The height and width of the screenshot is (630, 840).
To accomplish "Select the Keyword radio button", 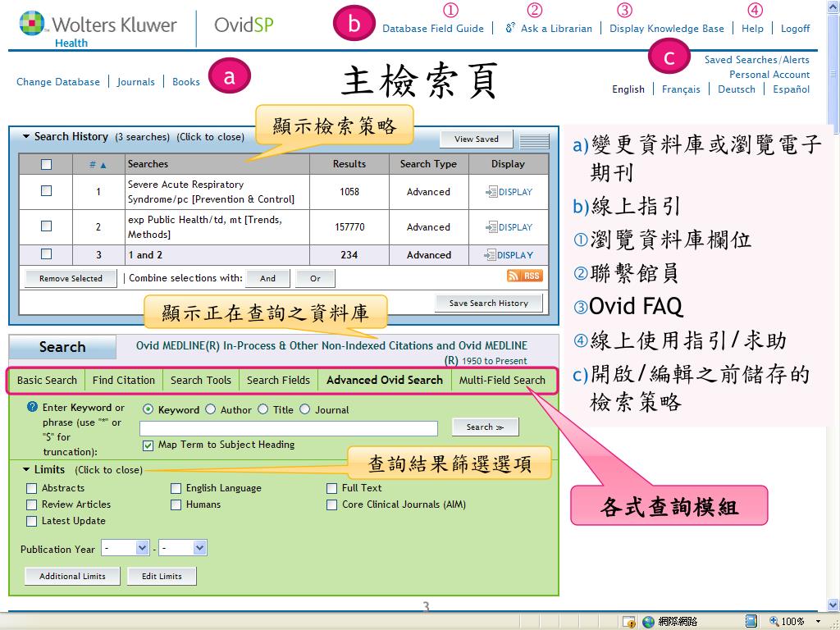I will (148, 409).
